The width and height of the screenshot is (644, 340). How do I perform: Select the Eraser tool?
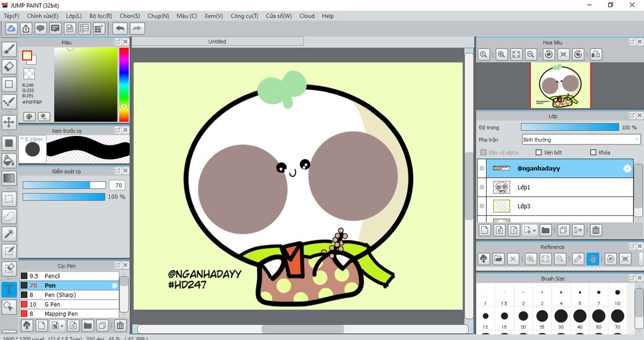[9, 67]
